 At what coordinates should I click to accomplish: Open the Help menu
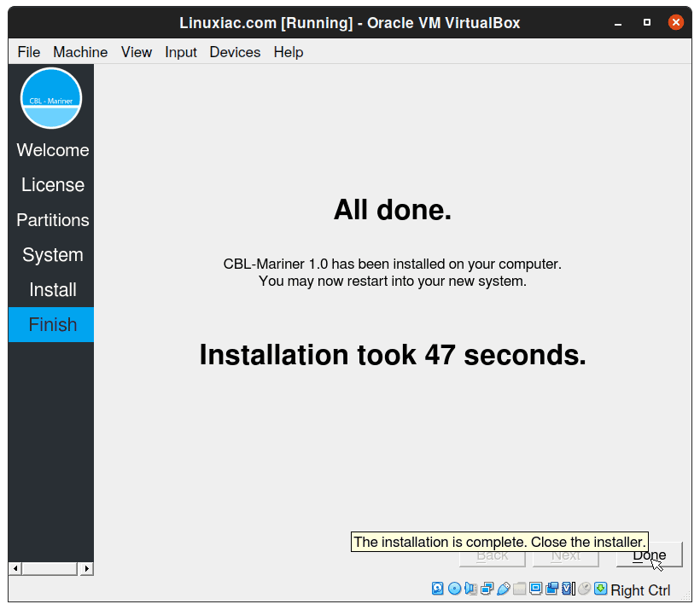click(x=289, y=52)
